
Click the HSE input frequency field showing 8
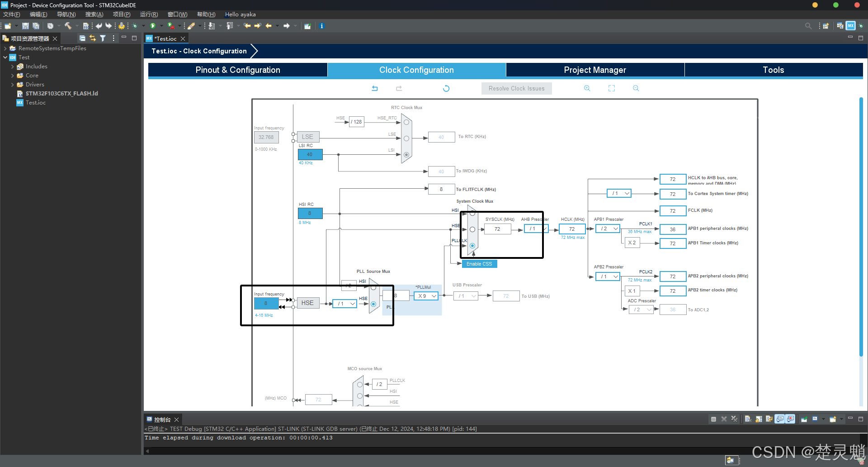tap(266, 303)
